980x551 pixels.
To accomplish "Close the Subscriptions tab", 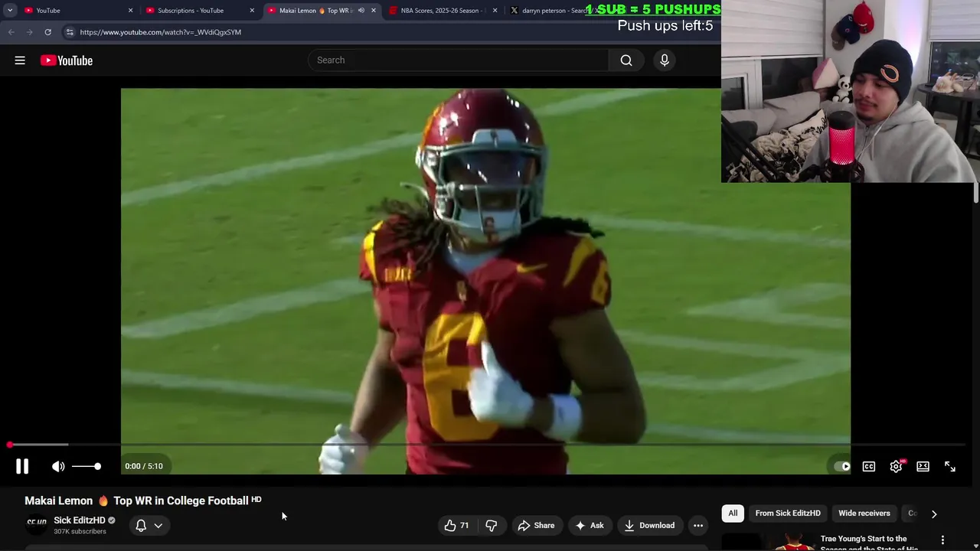I will 252,11.
